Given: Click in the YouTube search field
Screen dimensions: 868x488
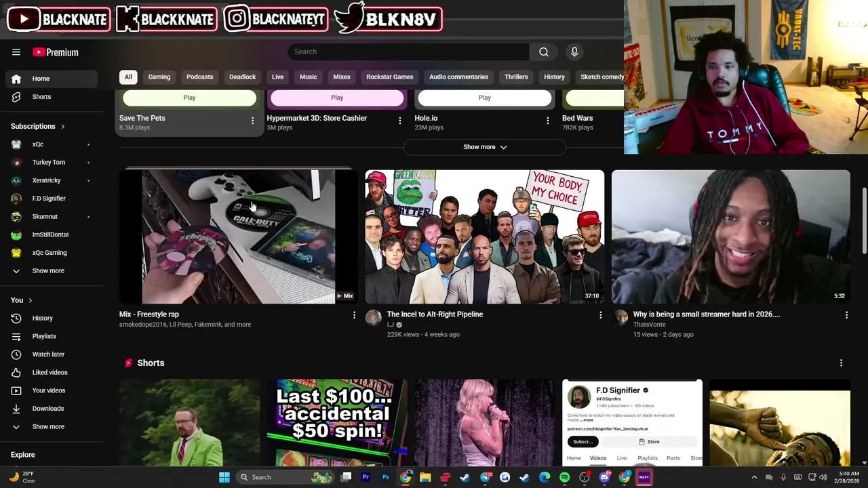Looking at the screenshot, I should pyautogui.click(x=409, y=52).
